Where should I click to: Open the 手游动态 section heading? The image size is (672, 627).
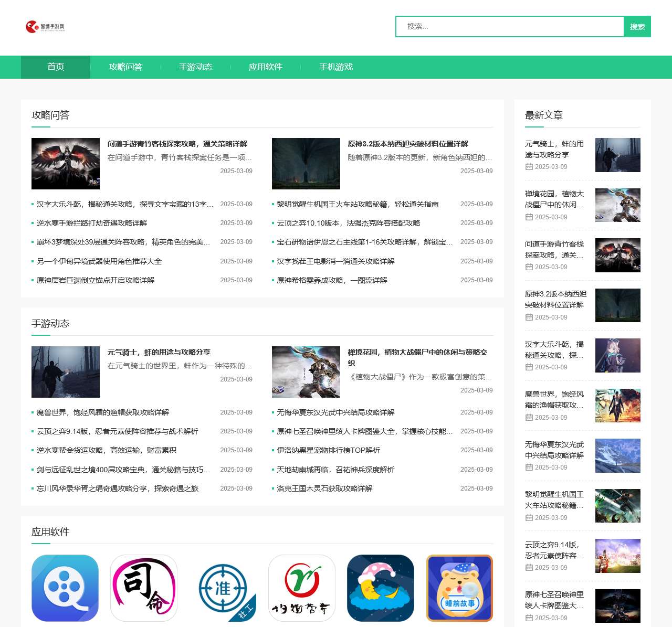pyautogui.click(x=50, y=323)
